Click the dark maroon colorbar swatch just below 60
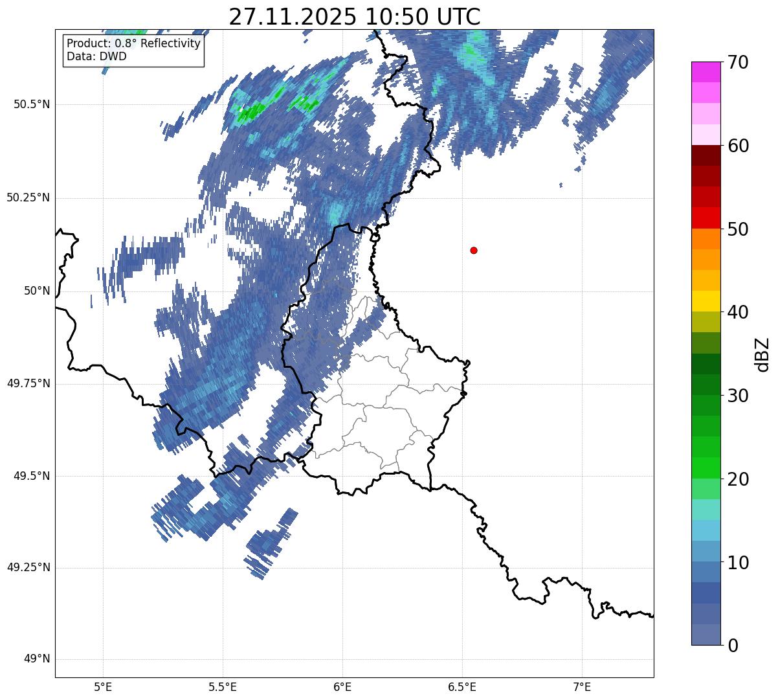Viewport: 778px width, 700px height. point(706,155)
